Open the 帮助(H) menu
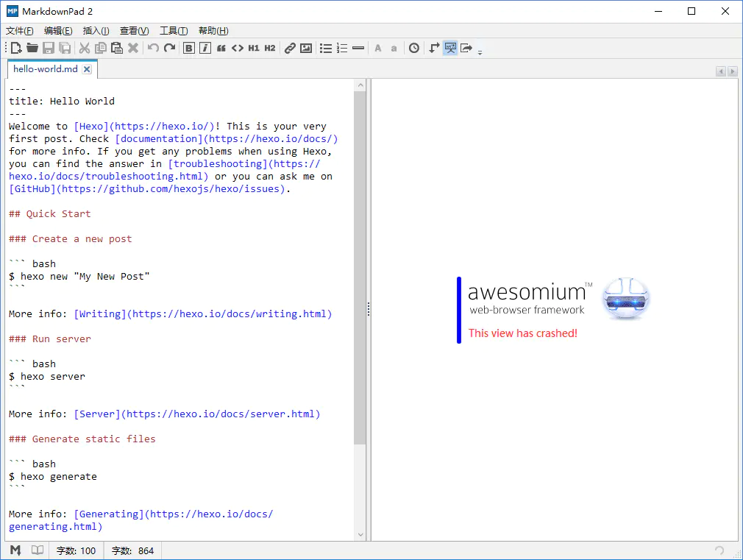 [x=213, y=31]
